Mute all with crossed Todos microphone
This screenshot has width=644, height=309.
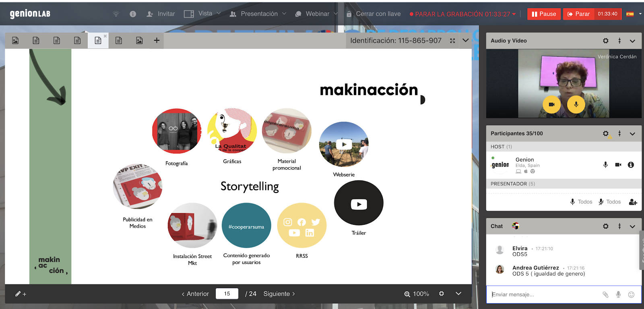coord(609,202)
